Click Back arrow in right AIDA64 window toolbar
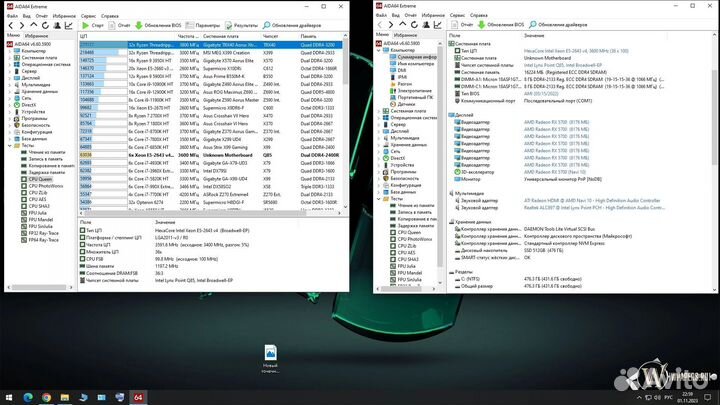 [380, 24]
